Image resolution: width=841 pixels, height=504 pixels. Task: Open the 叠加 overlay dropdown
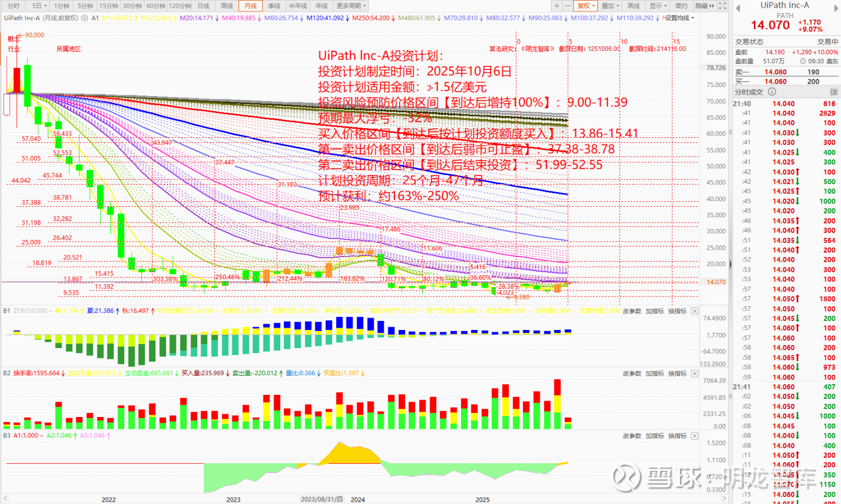point(610,6)
